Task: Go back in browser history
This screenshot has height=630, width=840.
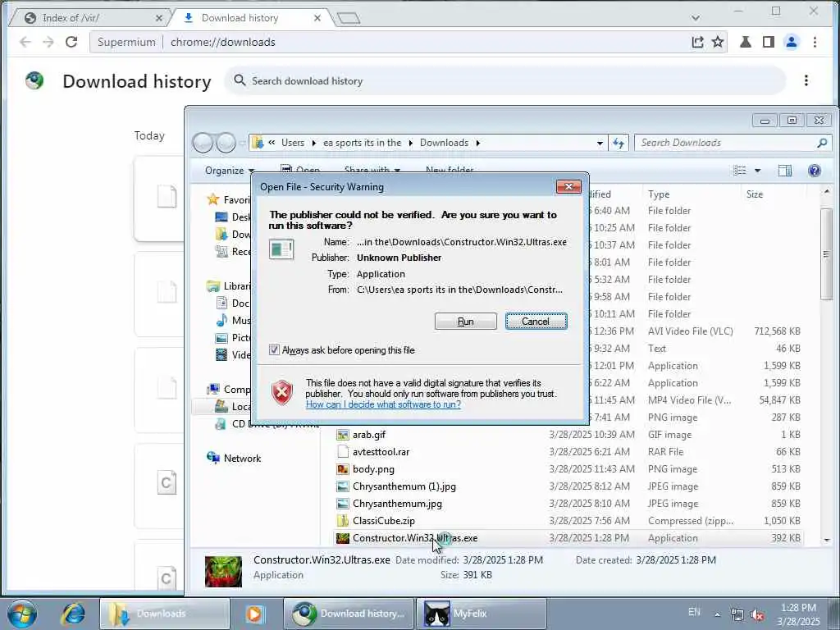Action: 25,42
